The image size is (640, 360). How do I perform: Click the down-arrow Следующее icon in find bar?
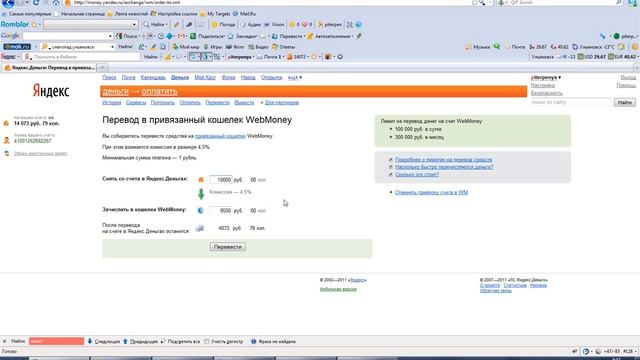coord(90,341)
